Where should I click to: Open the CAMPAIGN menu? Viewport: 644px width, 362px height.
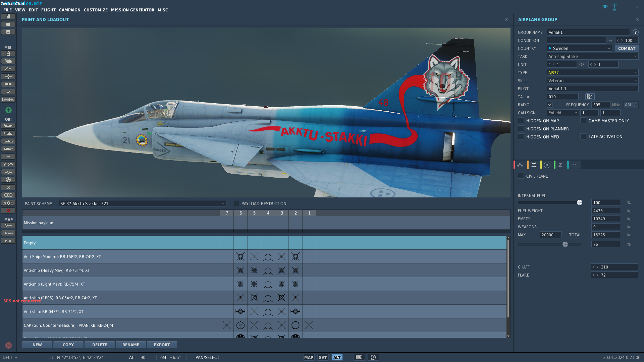click(69, 10)
